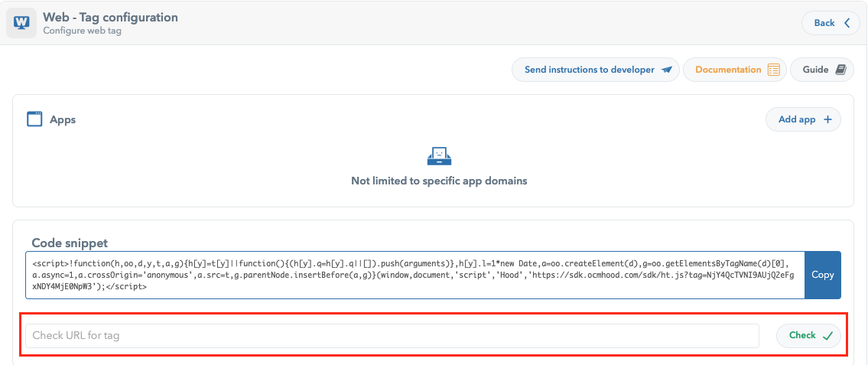
Task: Click the plus icon in Add app
Action: [x=828, y=119]
